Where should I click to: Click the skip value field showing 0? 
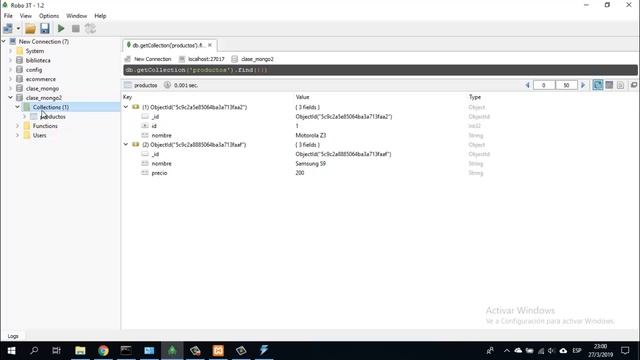[544, 85]
